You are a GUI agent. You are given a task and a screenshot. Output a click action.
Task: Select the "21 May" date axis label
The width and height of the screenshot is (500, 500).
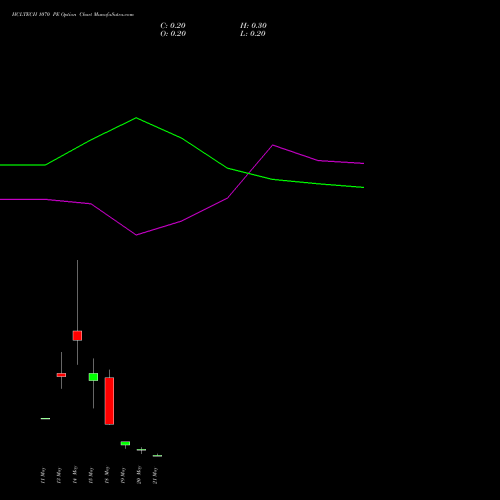point(155,475)
